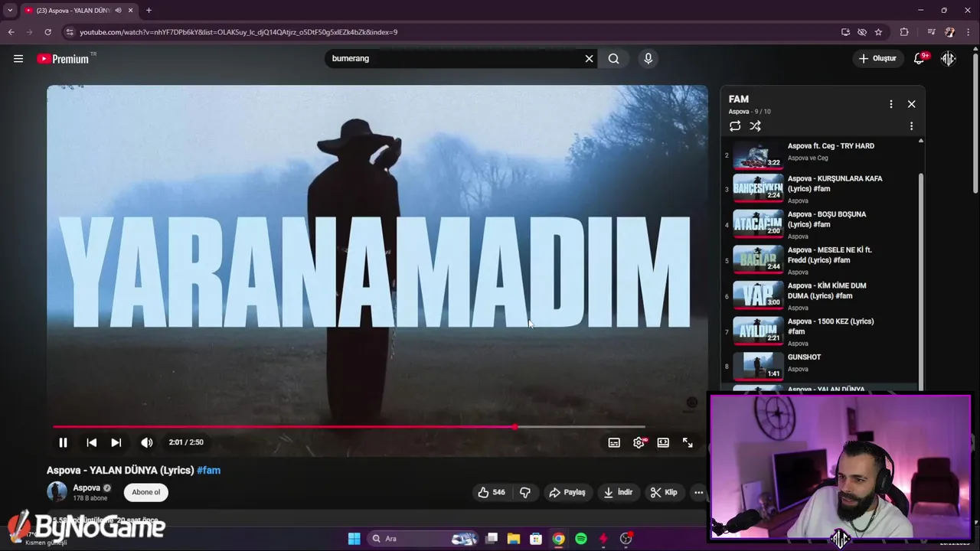Bookmark this page with the star
Screen dimensions: 980x551
point(878,32)
